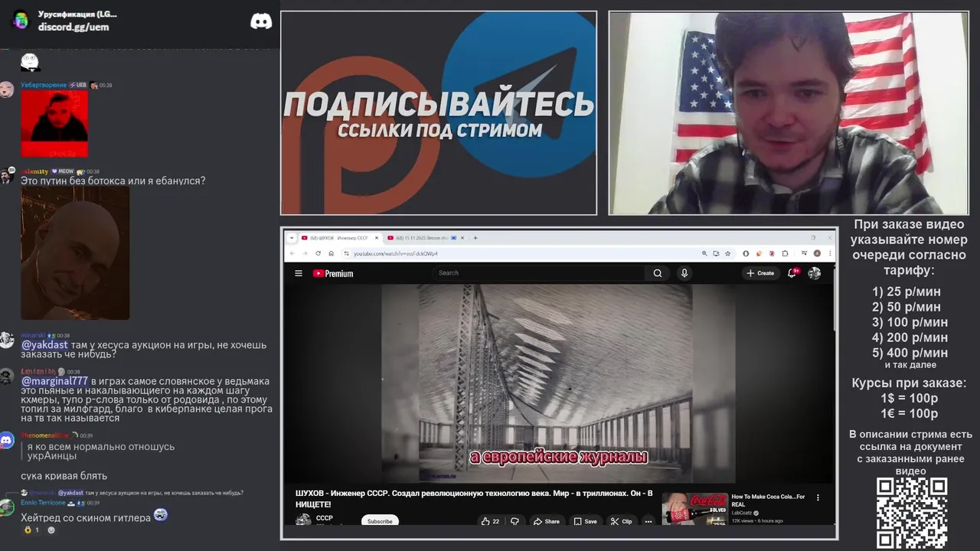This screenshot has height=551, width=980.
Task: Click the YouTube video player
Action: (559, 383)
